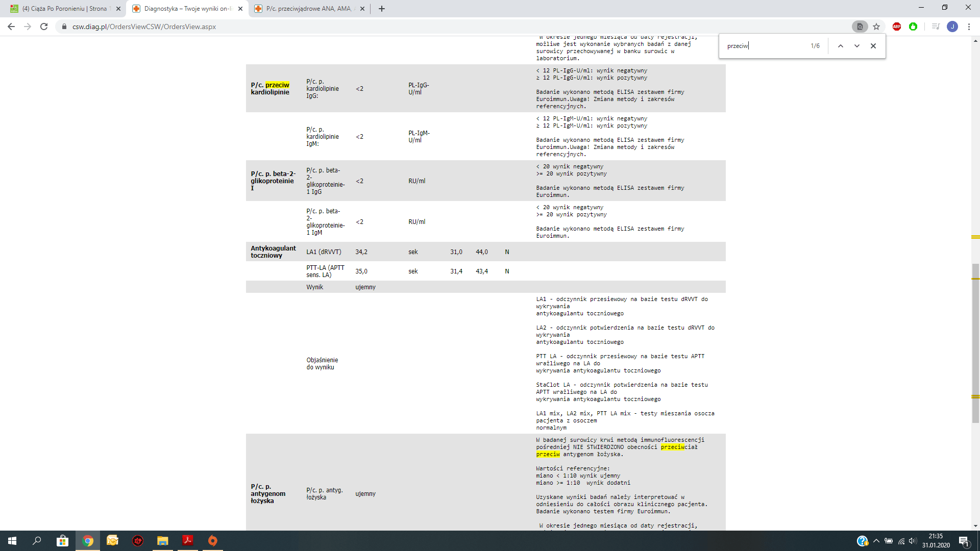Viewport: 980px width, 551px height.
Task: Go to previous find match arrow
Action: pyautogui.click(x=841, y=46)
